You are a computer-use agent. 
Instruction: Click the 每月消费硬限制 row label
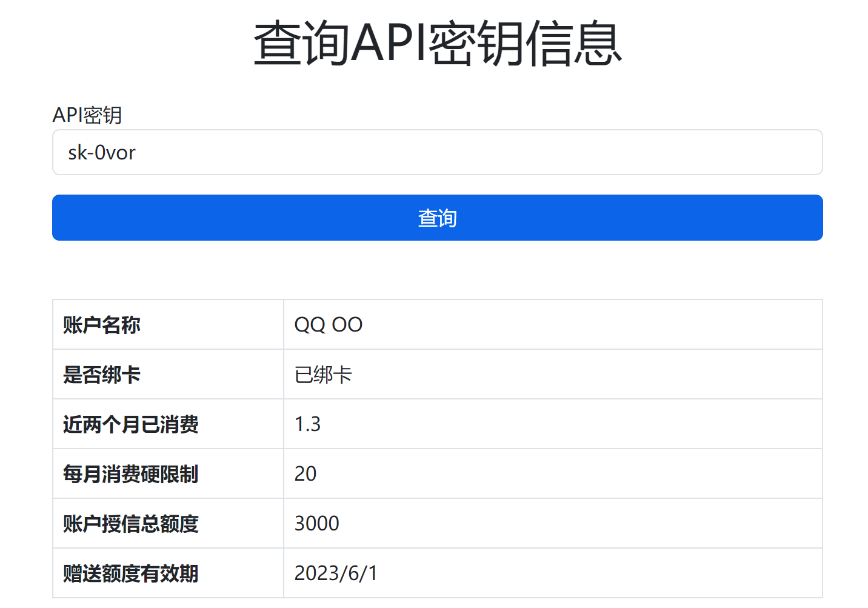(130, 473)
